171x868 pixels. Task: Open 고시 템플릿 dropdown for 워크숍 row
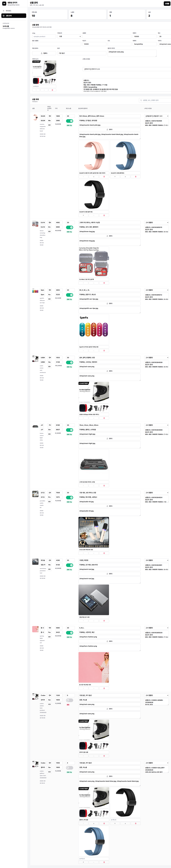(156, 560)
